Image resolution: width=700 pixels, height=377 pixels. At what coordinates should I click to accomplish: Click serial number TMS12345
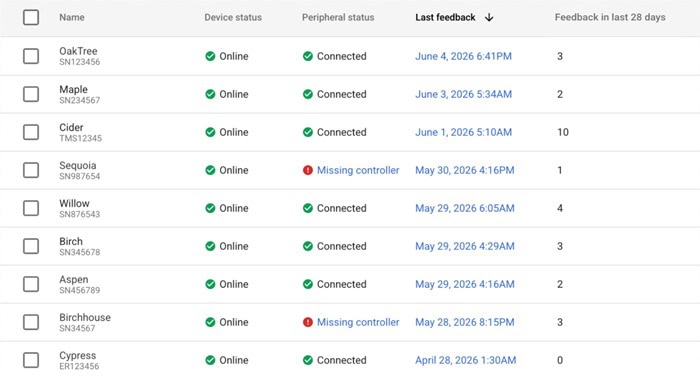click(80, 138)
